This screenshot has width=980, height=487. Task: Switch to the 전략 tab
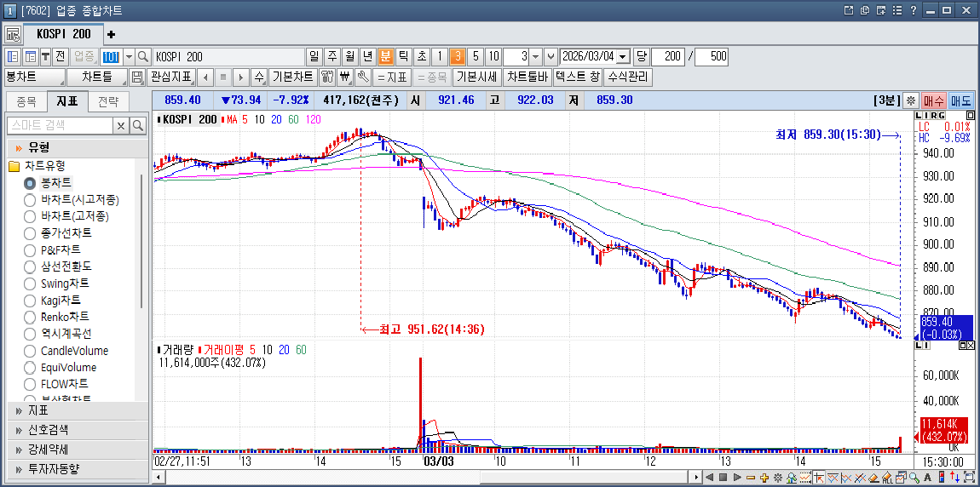108,102
